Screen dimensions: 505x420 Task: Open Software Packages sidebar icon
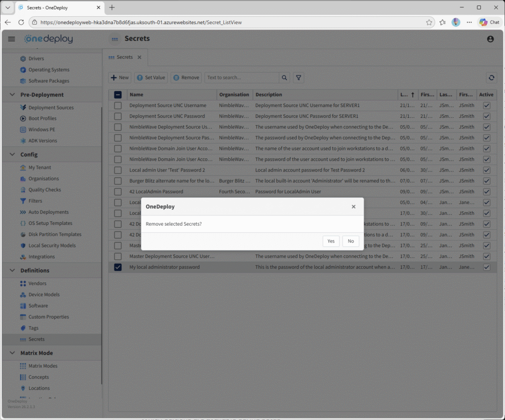pos(23,81)
